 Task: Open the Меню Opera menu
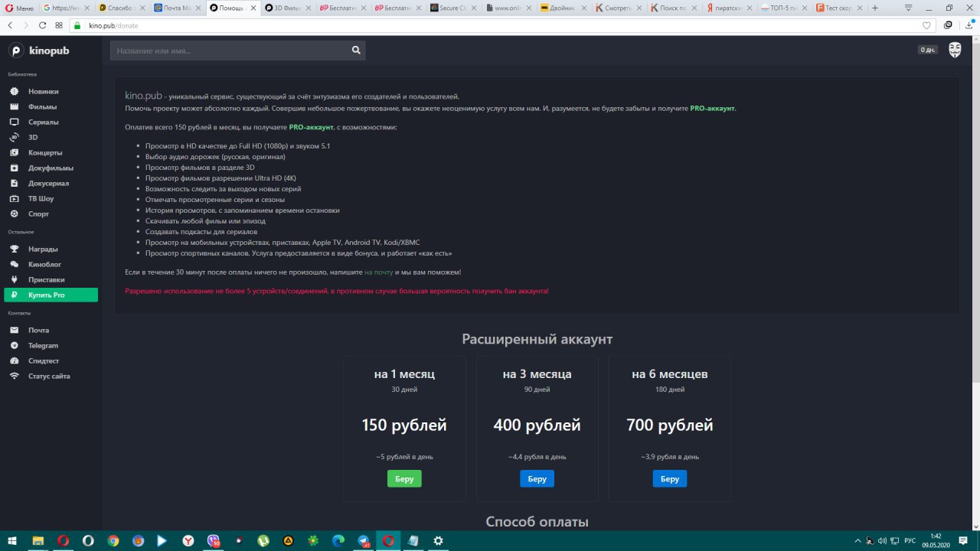pyautogui.click(x=19, y=8)
